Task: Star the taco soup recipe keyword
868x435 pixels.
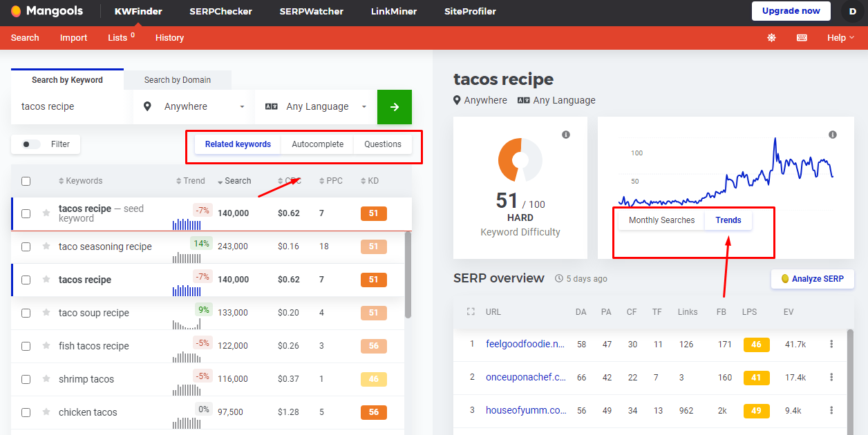Action: coord(46,313)
